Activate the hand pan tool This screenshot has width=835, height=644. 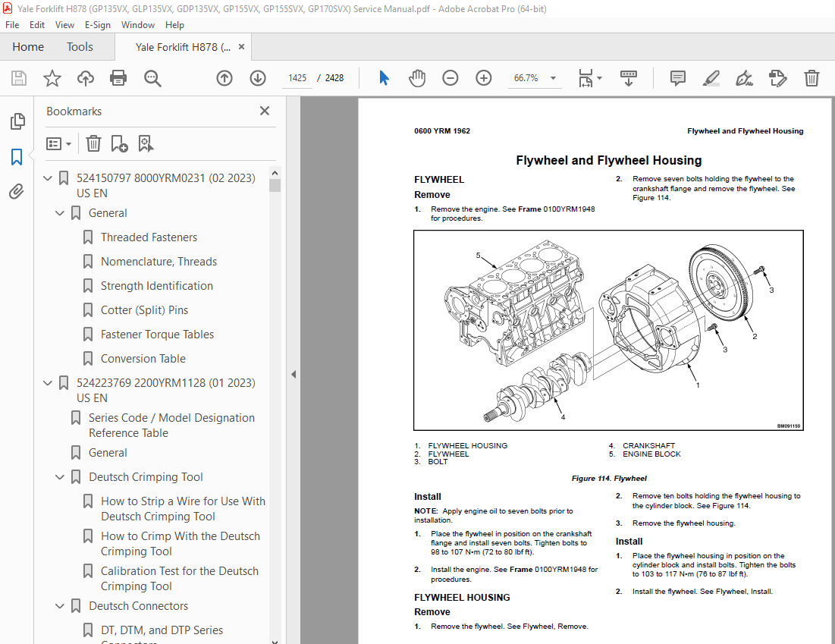pos(417,78)
